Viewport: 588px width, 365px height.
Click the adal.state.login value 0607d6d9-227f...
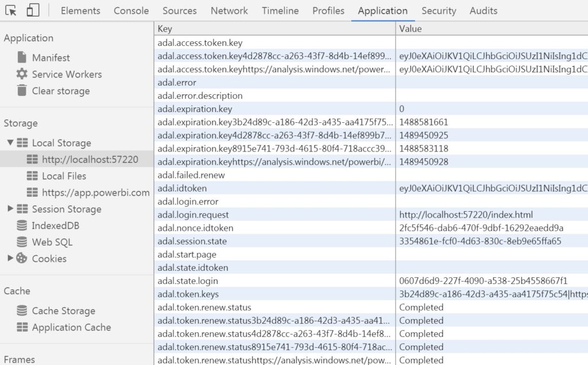[483, 281]
